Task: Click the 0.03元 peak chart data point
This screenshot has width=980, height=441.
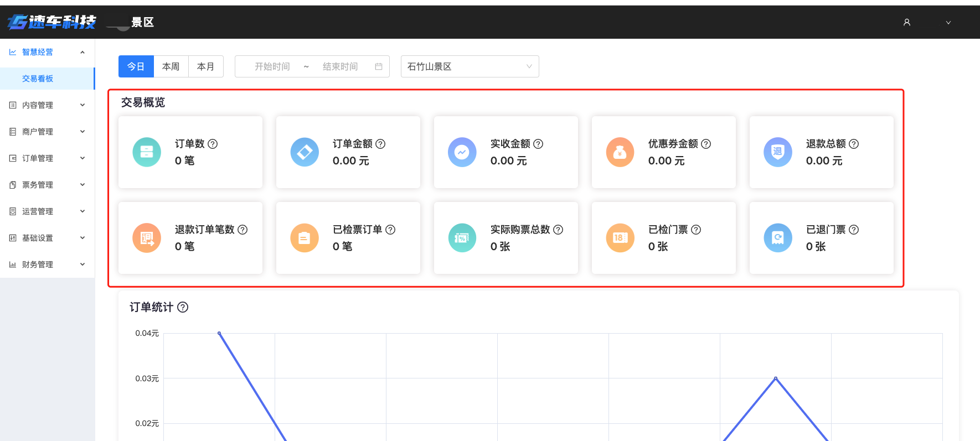Action: point(776,378)
